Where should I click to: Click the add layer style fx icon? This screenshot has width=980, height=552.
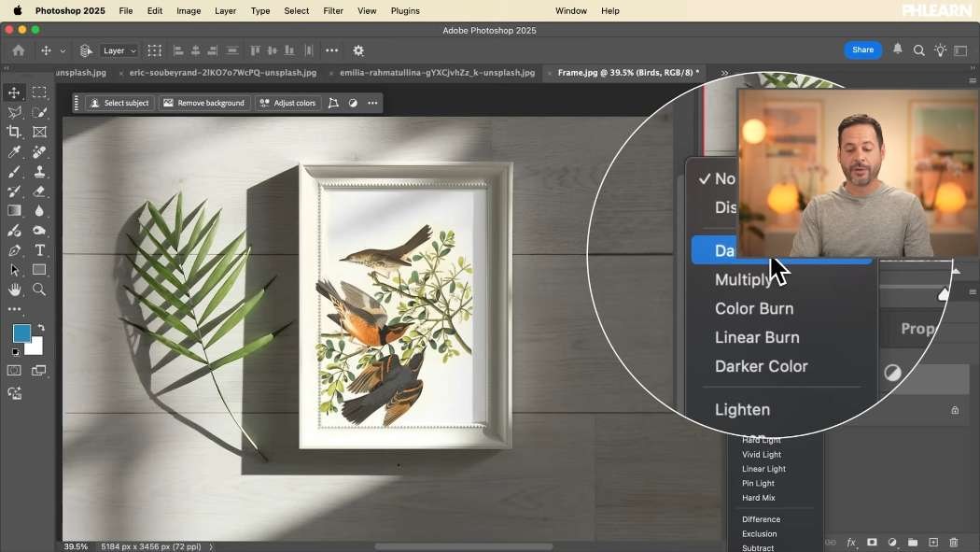pyautogui.click(x=850, y=542)
